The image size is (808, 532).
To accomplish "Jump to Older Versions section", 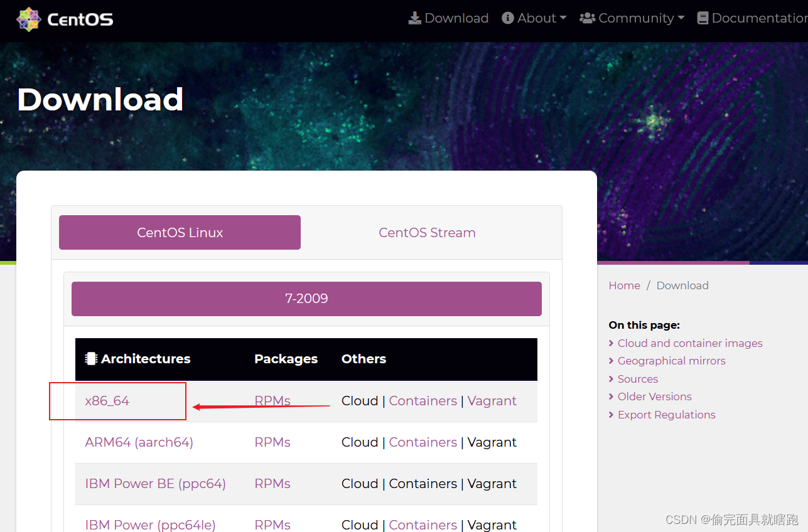I will [655, 396].
